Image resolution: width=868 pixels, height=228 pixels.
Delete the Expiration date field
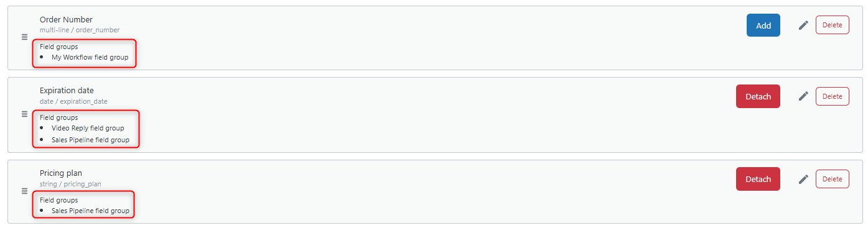tap(833, 96)
